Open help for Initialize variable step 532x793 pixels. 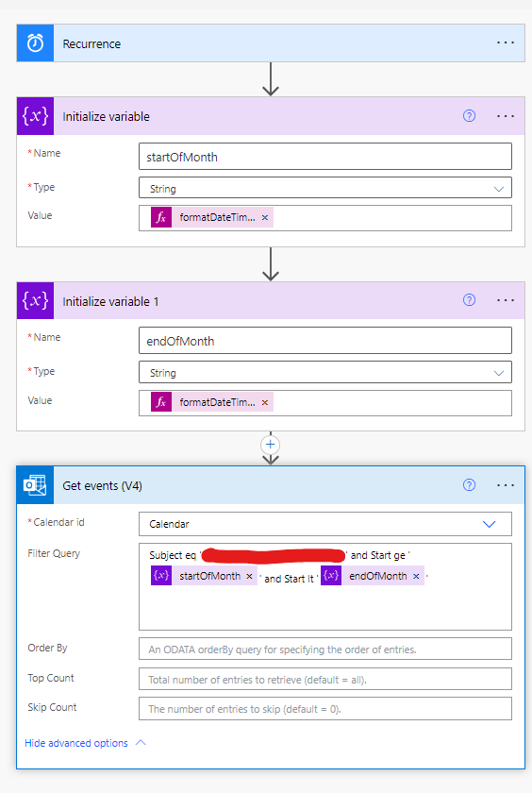(469, 116)
